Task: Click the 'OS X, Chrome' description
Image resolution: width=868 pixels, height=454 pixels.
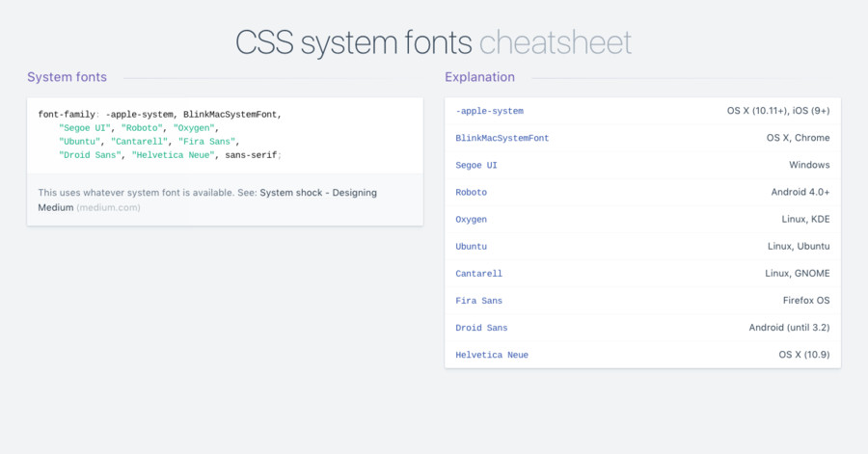Action: [x=798, y=138]
